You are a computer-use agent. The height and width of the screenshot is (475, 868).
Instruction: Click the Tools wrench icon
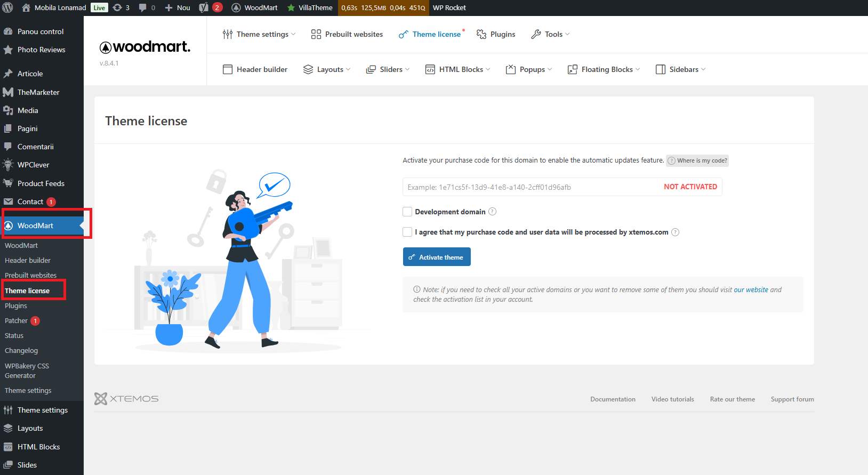[x=536, y=34]
